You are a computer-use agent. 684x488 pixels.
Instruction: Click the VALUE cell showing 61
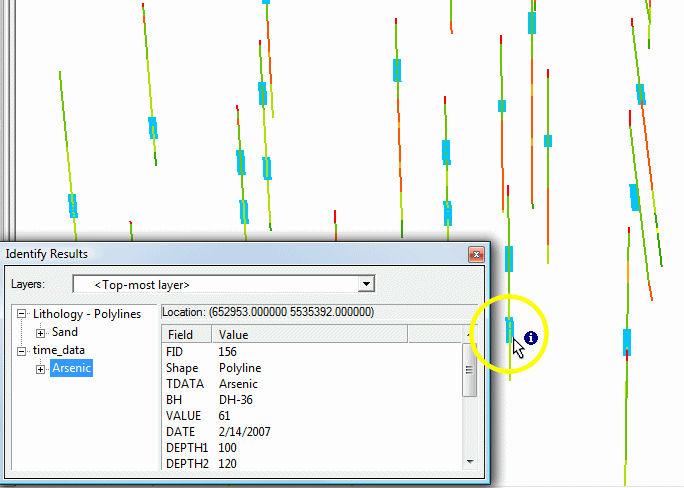224,416
